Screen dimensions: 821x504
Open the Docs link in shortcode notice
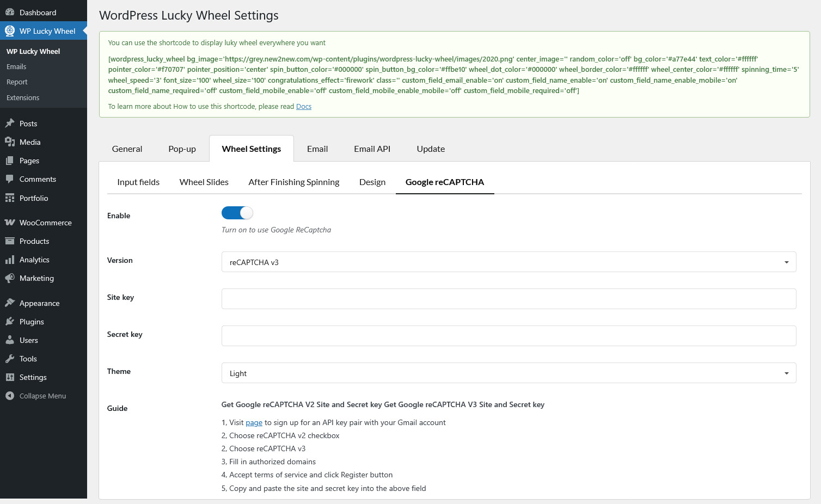coord(303,107)
